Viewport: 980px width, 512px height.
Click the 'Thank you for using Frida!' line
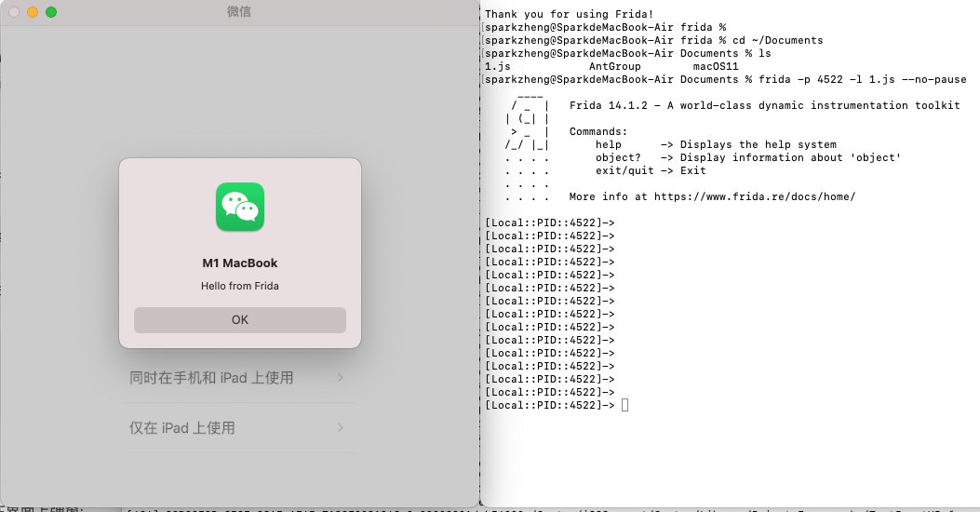(x=569, y=14)
